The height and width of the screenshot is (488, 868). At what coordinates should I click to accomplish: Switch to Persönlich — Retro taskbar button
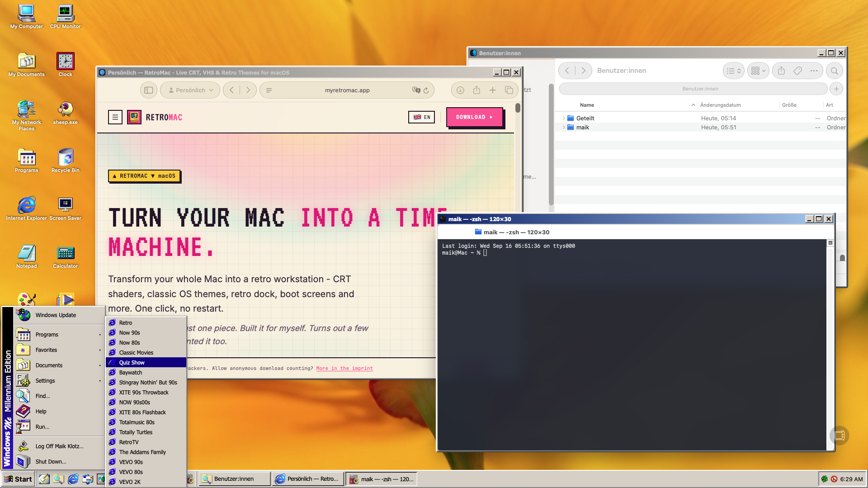click(x=308, y=479)
